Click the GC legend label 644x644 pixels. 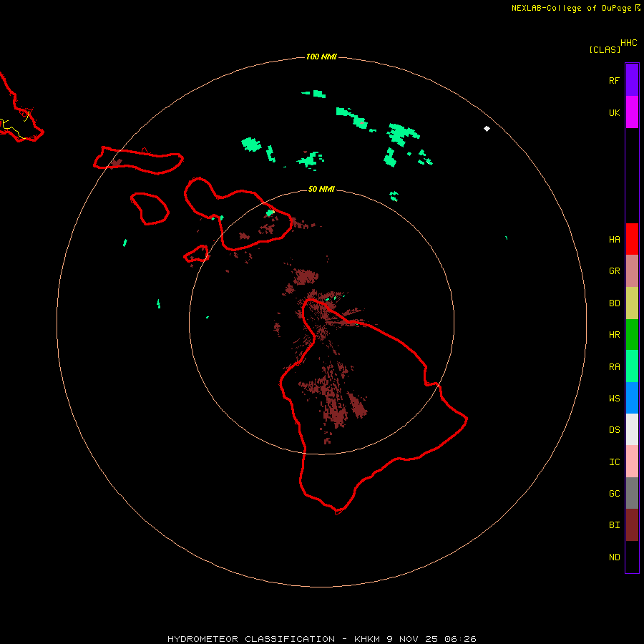click(615, 494)
